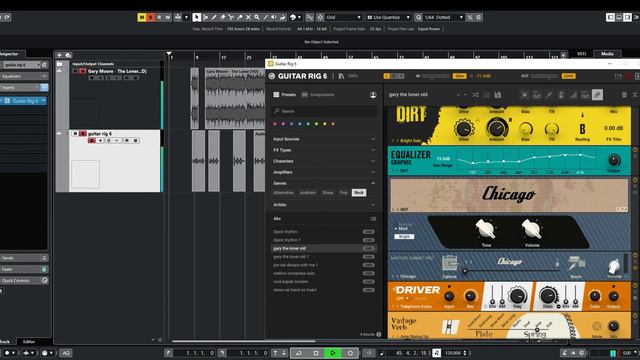Select the Erase tool in Cubase toolbar
Viewport: 640px width, 360px height.
click(222, 17)
